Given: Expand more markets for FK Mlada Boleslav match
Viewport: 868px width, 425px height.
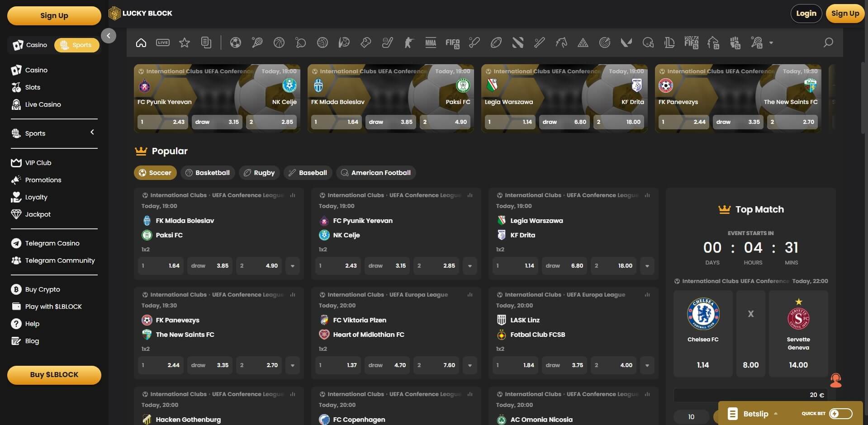Looking at the screenshot, I should 292,266.
